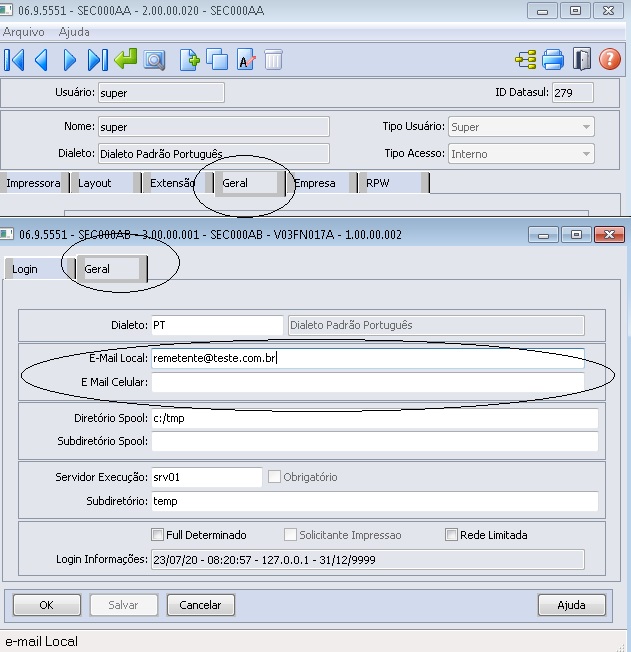This screenshot has height=652, width=631.
Task: Click the green return arrow icon
Action: coord(126,59)
